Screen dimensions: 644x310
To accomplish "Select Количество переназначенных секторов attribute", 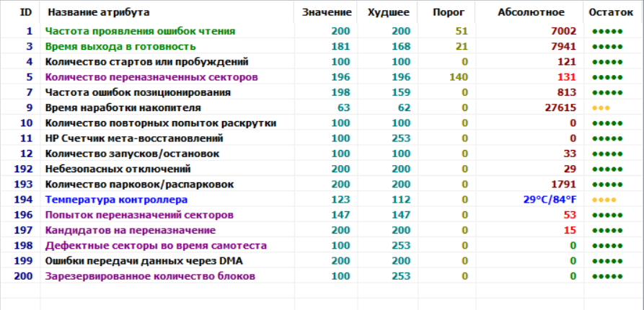I will pyautogui.click(x=151, y=77).
